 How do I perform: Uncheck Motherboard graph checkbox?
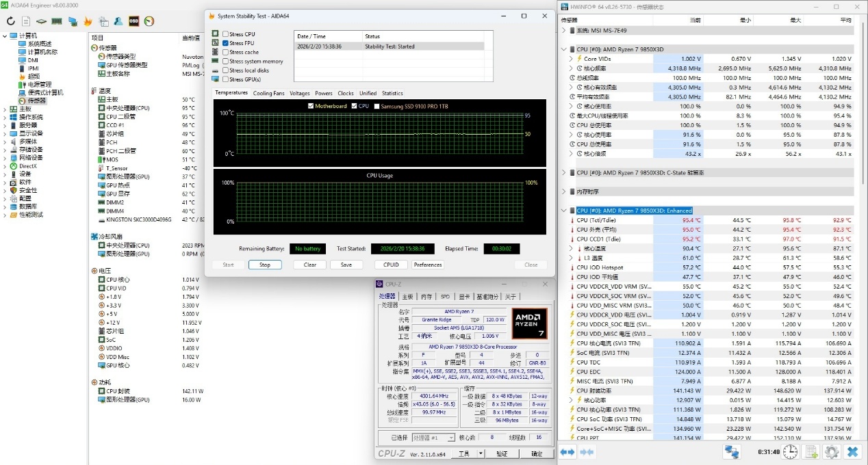click(x=311, y=106)
